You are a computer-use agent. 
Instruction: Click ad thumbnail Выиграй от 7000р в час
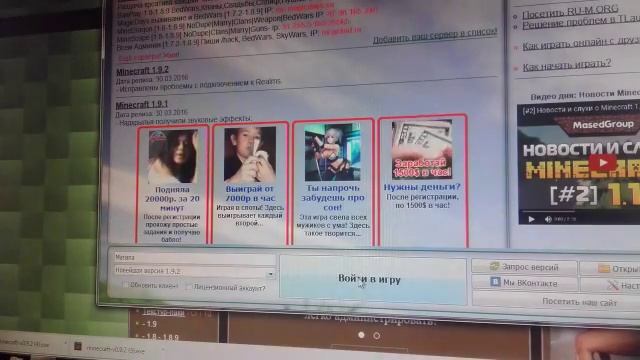(x=250, y=154)
